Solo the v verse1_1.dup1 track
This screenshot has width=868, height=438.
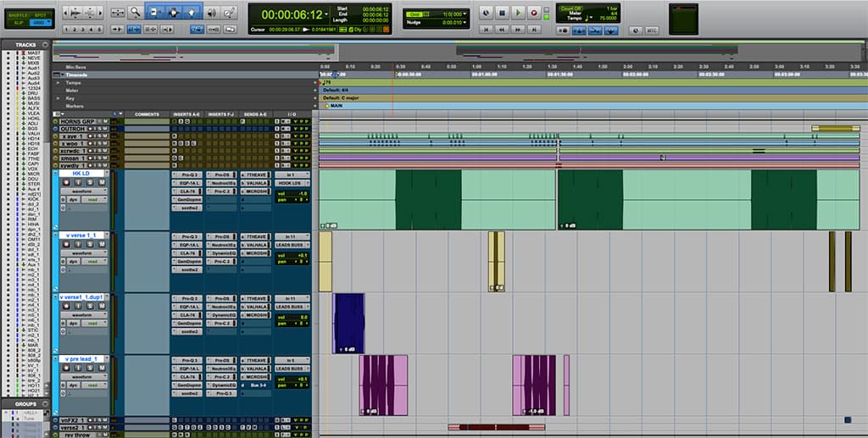tap(90, 307)
